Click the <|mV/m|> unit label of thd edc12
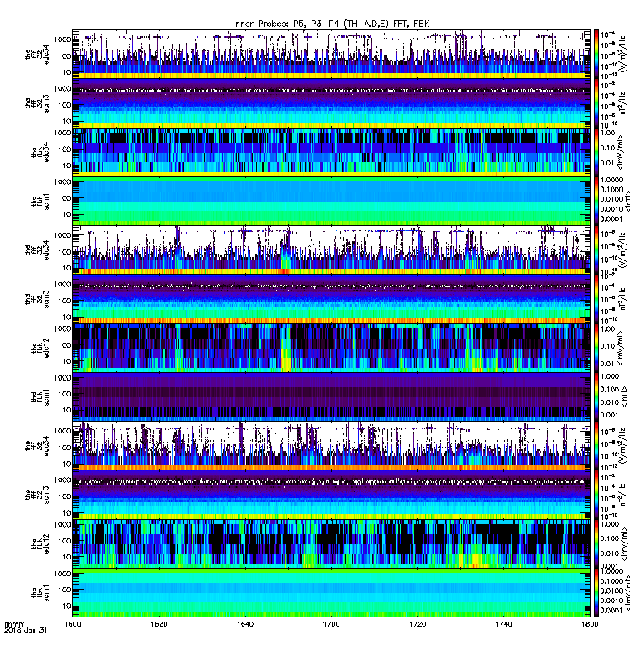Screen dimensions: 630x672 click(x=622, y=348)
